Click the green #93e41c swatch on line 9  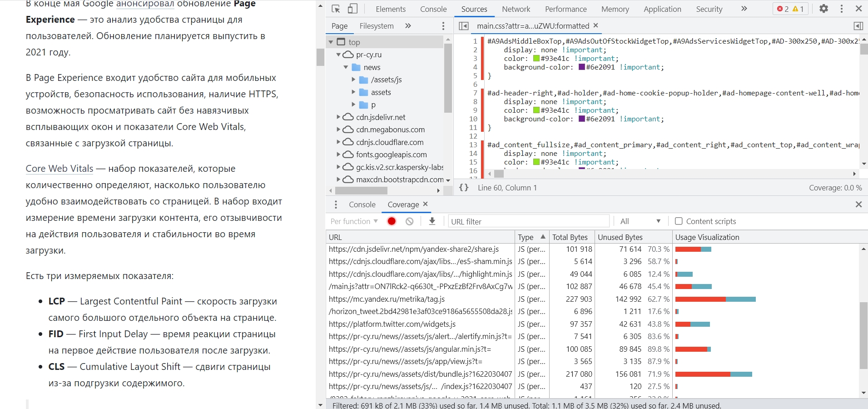[x=536, y=110]
